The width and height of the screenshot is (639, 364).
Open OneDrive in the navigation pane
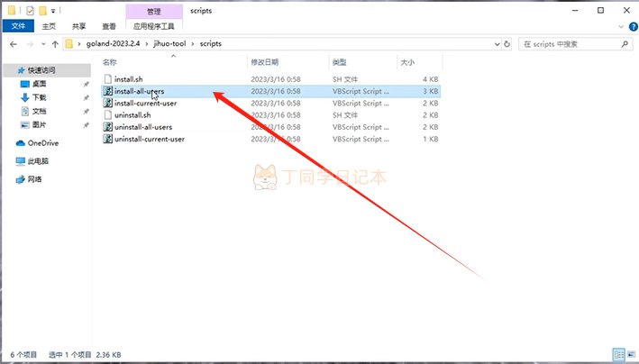(42, 143)
